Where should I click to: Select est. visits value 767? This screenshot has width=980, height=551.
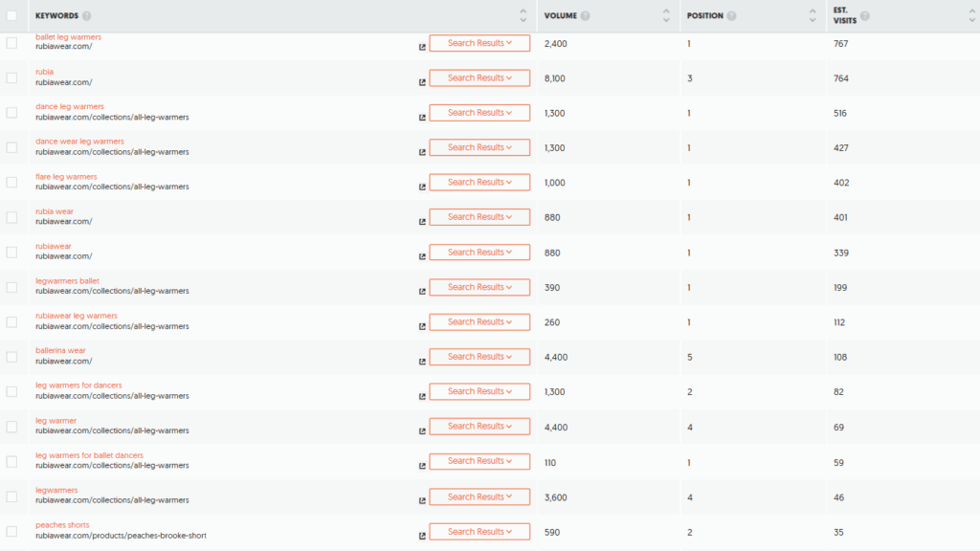pos(840,44)
